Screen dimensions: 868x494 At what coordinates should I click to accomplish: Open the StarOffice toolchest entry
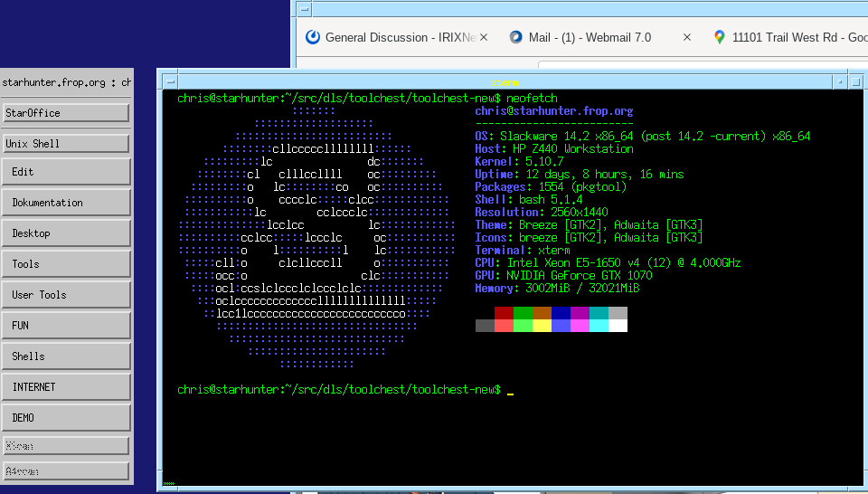click(66, 113)
